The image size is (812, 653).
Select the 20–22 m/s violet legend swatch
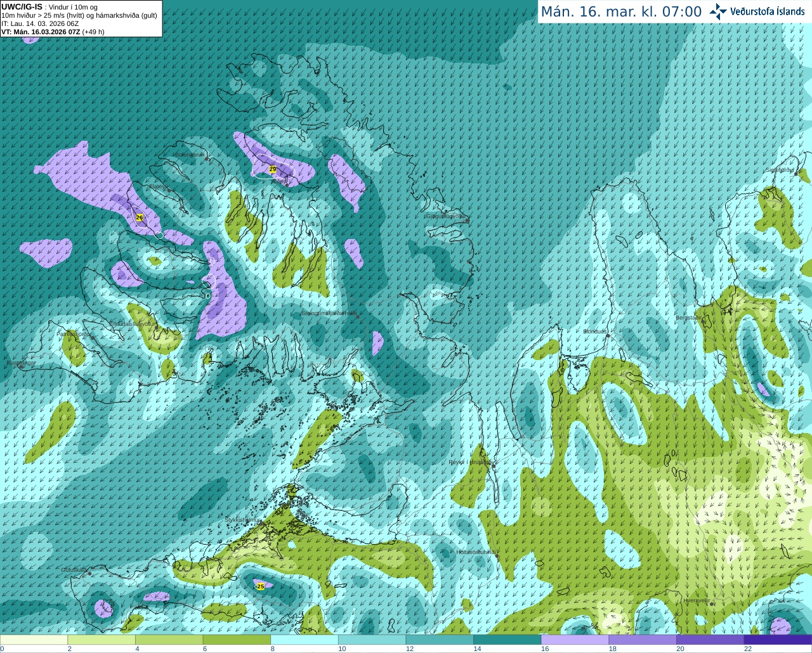(710, 640)
